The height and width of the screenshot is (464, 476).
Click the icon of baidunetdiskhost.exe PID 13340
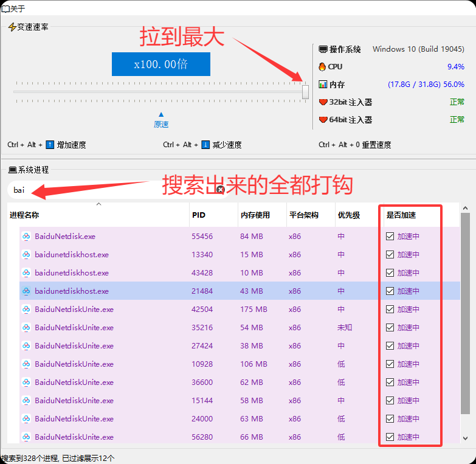pyautogui.click(x=26, y=254)
